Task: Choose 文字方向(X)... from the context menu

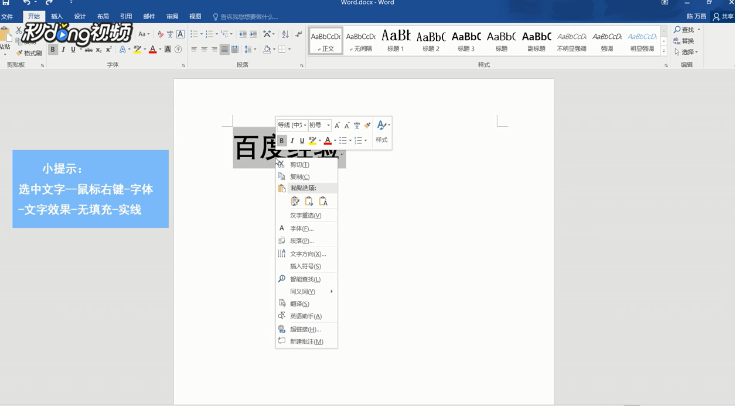Action: point(307,254)
